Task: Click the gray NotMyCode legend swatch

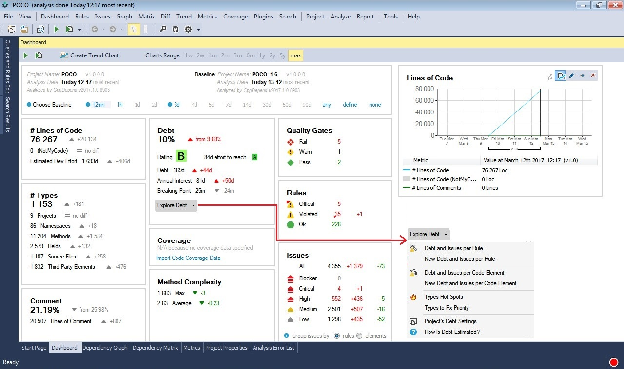Action: (x=406, y=179)
